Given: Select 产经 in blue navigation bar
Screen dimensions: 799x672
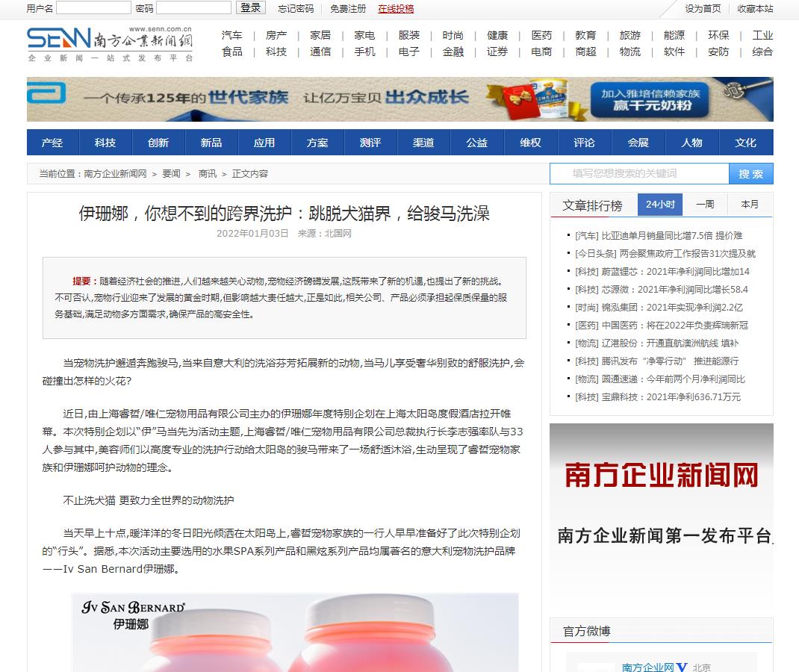Looking at the screenshot, I should tap(52, 143).
